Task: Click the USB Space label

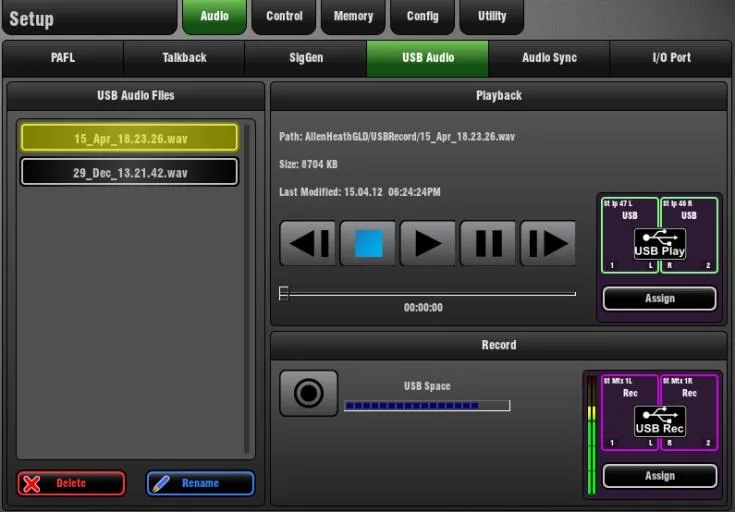Action: tap(427, 386)
